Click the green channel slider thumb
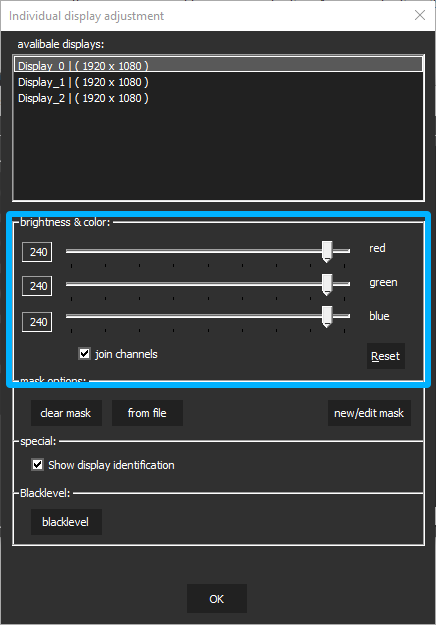The width and height of the screenshot is (436, 625). tap(327, 285)
